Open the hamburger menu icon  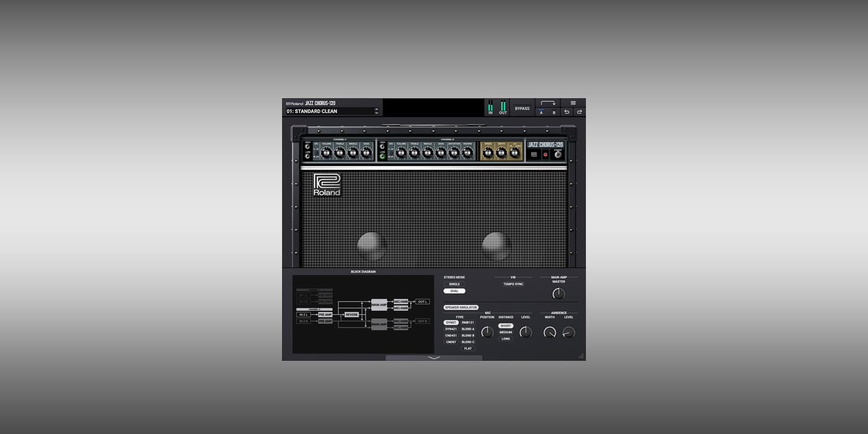(573, 103)
